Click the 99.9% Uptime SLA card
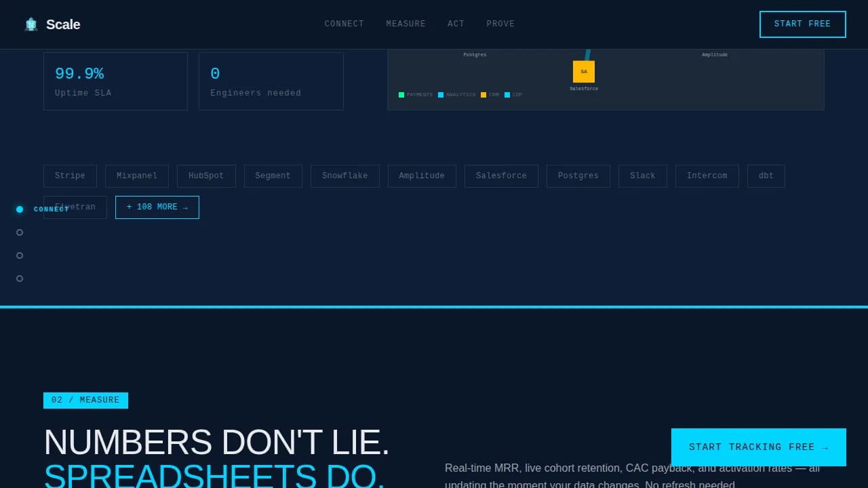The width and height of the screenshot is (868, 488). 115,81
